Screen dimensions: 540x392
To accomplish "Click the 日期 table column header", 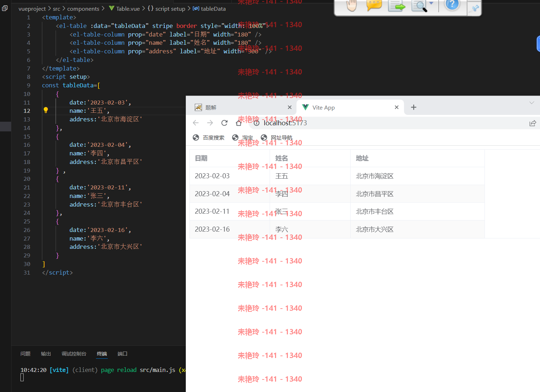I will pyautogui.click(x=230, y=158).
